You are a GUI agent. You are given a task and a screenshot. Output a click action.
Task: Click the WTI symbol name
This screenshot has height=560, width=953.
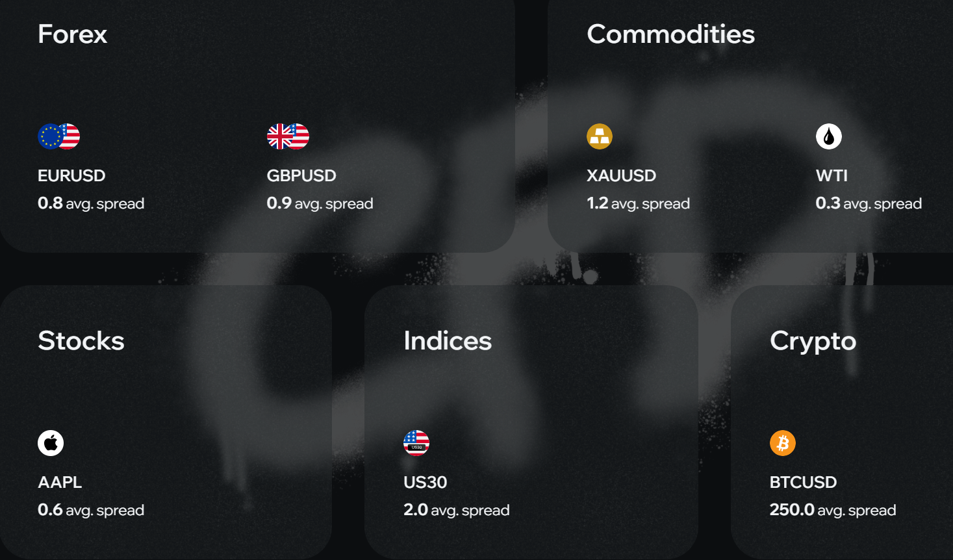832,176
